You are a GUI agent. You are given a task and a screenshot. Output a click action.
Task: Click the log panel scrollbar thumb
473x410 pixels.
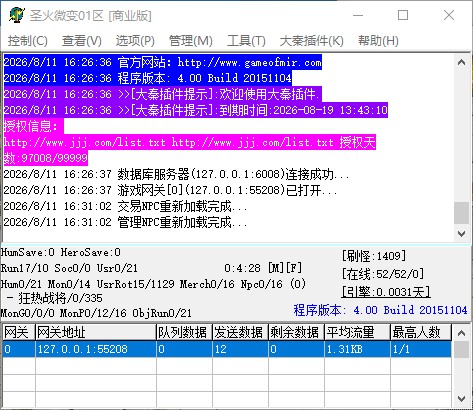point(462,213)
